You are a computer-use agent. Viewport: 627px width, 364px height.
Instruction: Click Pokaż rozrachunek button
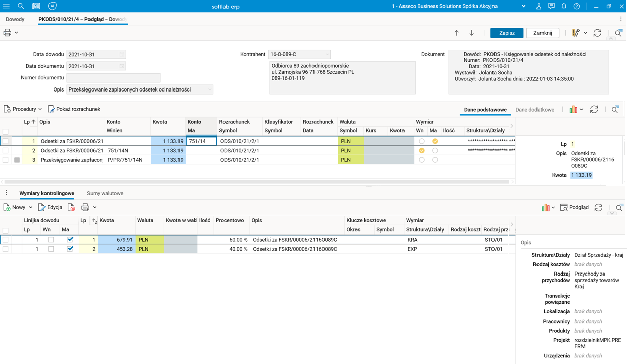coord(74,109)
